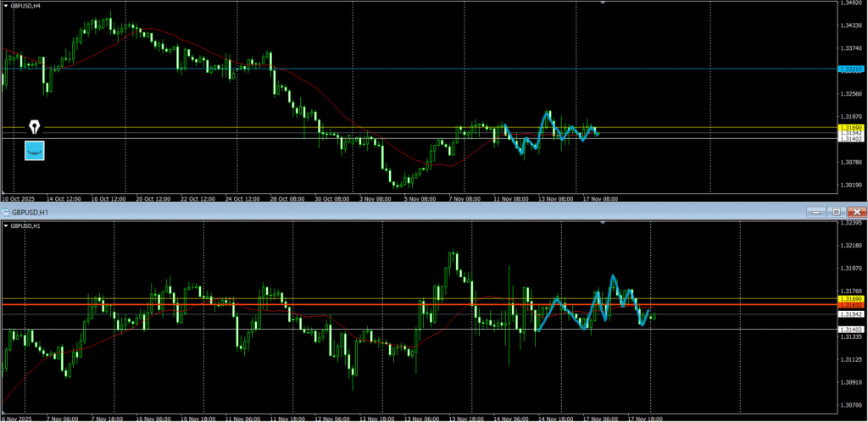Restore the GBPUSD,H1 chart window size
Image resolution: width=868 pixels, height=422 pixels.
[x=836, y=211]
